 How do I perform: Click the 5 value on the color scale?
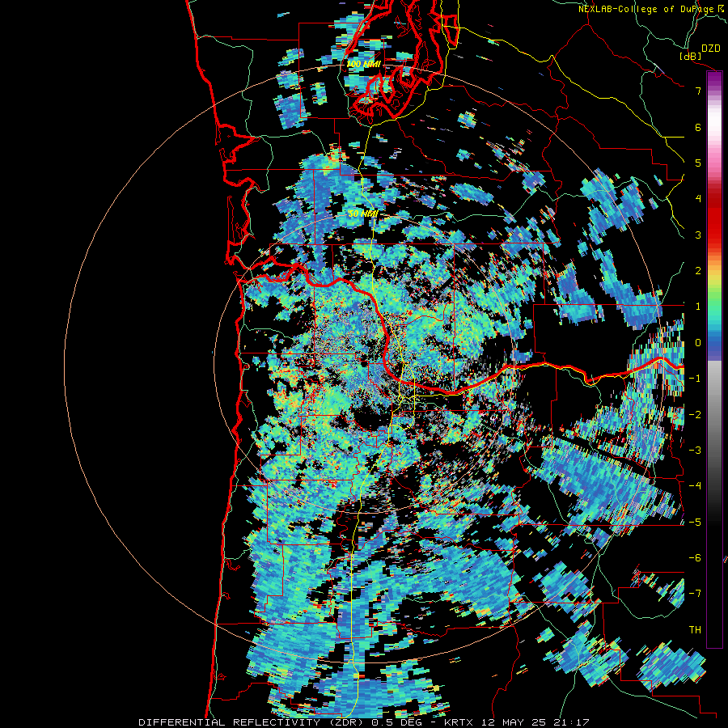[698, 163]
